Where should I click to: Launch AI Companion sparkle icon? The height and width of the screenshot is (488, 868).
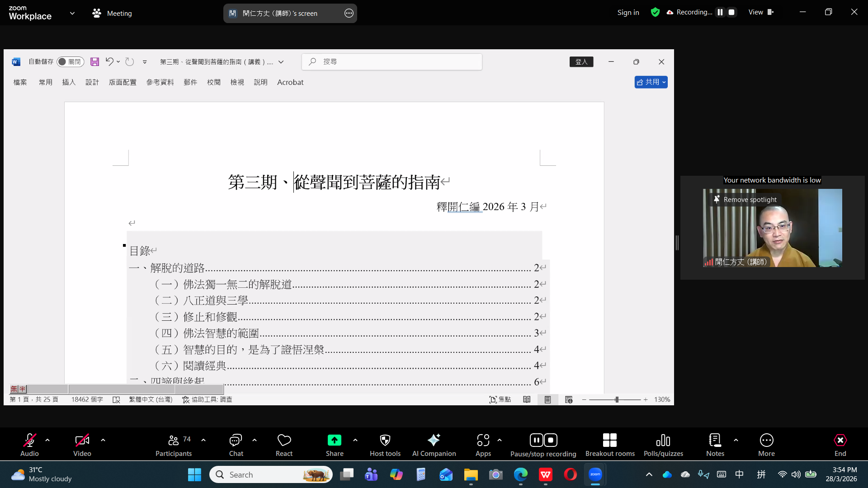434,441
